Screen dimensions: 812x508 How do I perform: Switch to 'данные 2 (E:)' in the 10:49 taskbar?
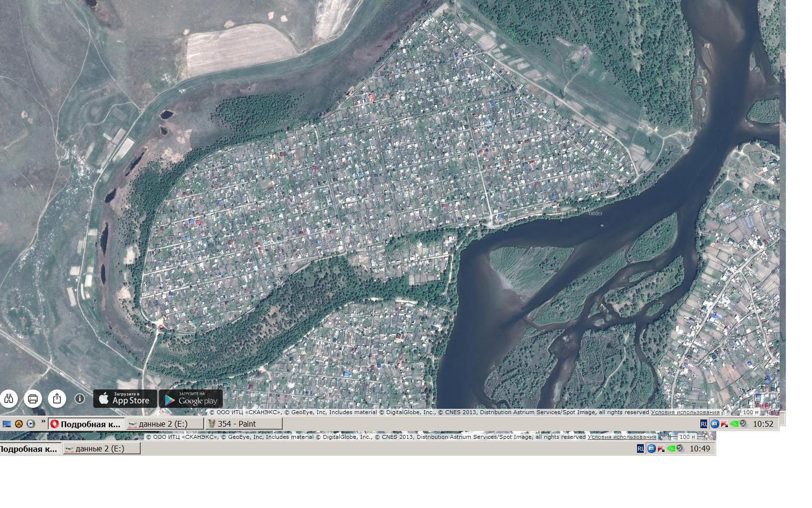(x=101, y=448)
